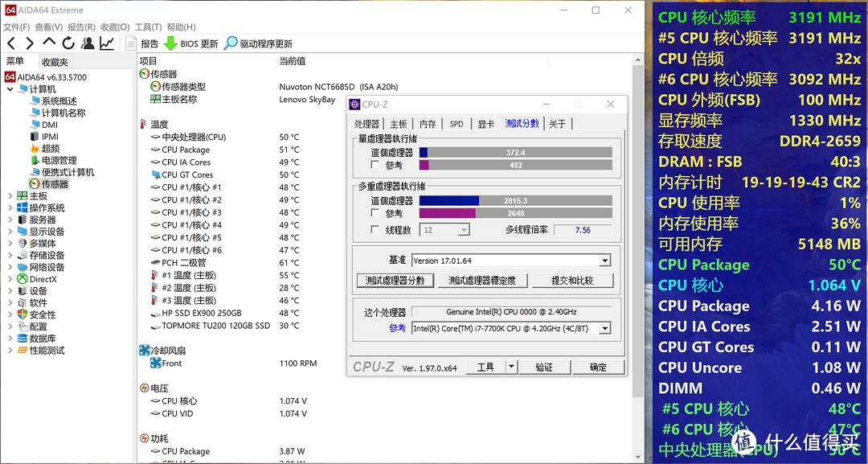Switch to the SPD tab in CPU-Z
868x464 pixels.
(456, 123)
